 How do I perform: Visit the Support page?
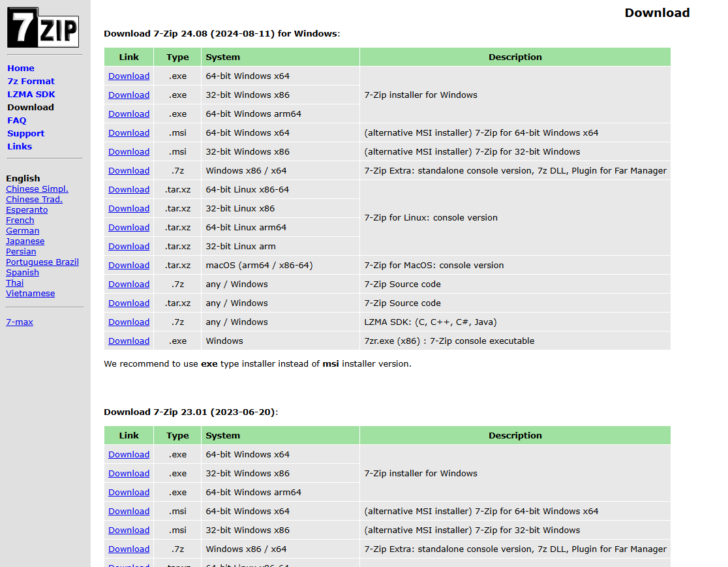click(26, 133)
